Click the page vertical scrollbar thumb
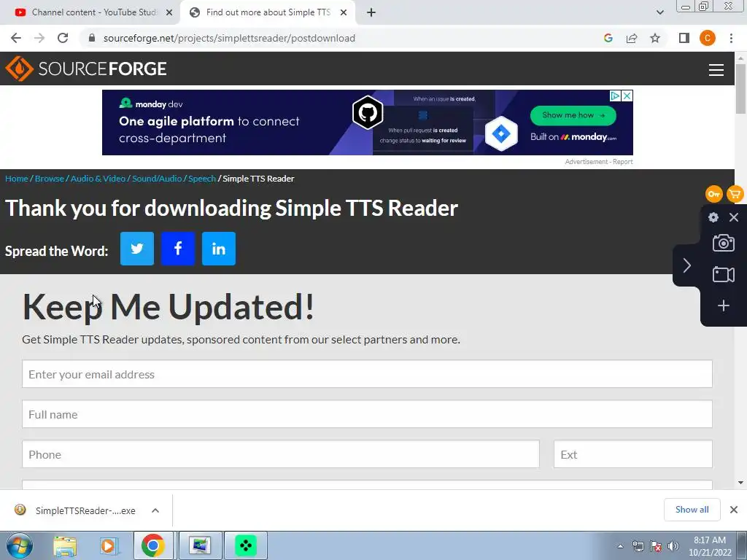Image resolution: width=747 pixels, height=560 pixels. point(740,88)
